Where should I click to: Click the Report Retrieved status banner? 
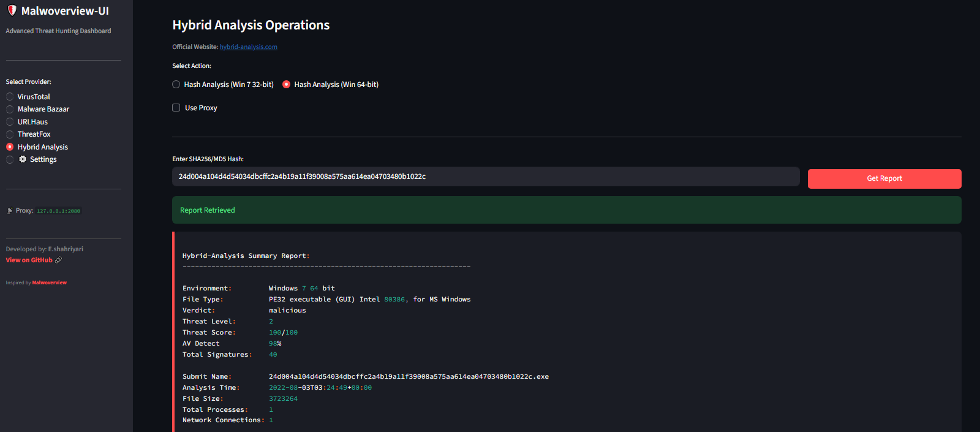[x=567, y=210]
